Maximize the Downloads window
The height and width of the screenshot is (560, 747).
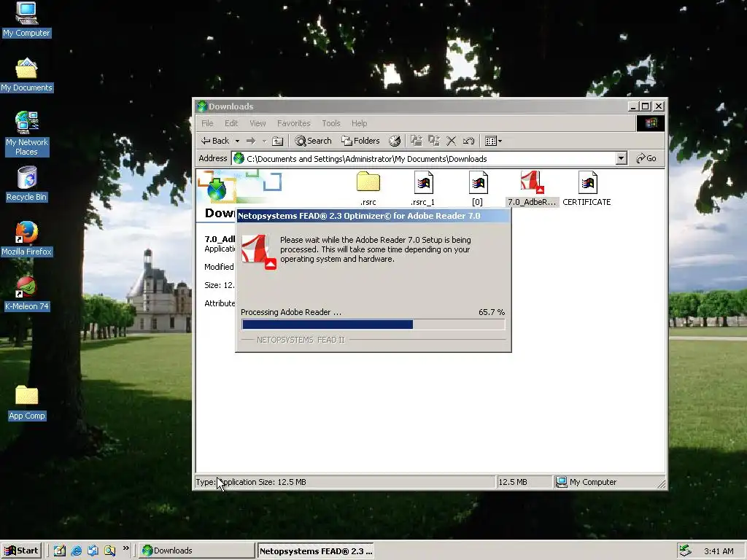pyautogui.click(x=645, y=106)
